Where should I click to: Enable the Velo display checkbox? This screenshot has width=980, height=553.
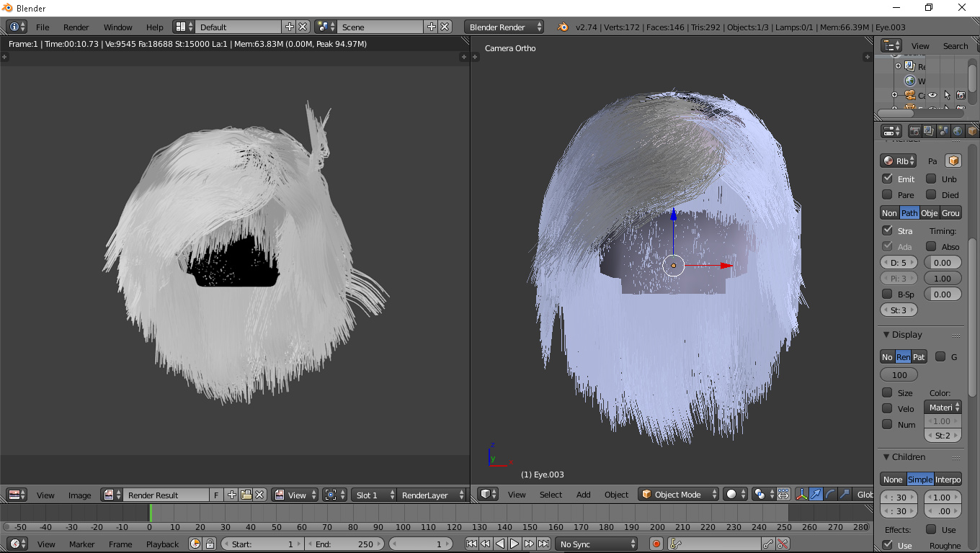pos(887,408)
